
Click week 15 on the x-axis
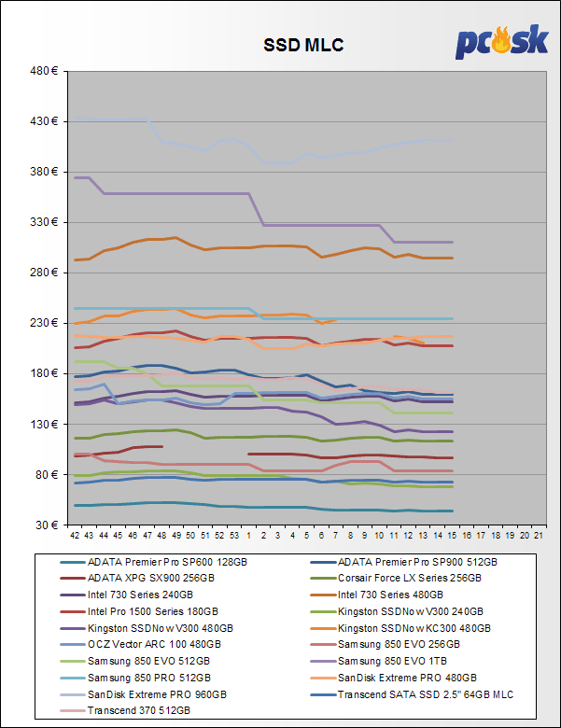pos(452,536)
